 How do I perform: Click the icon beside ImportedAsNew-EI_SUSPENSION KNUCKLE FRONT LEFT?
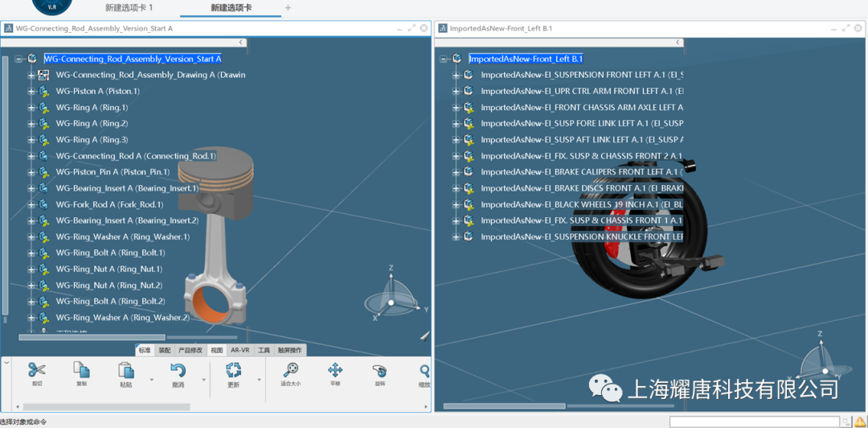(469, 237)
